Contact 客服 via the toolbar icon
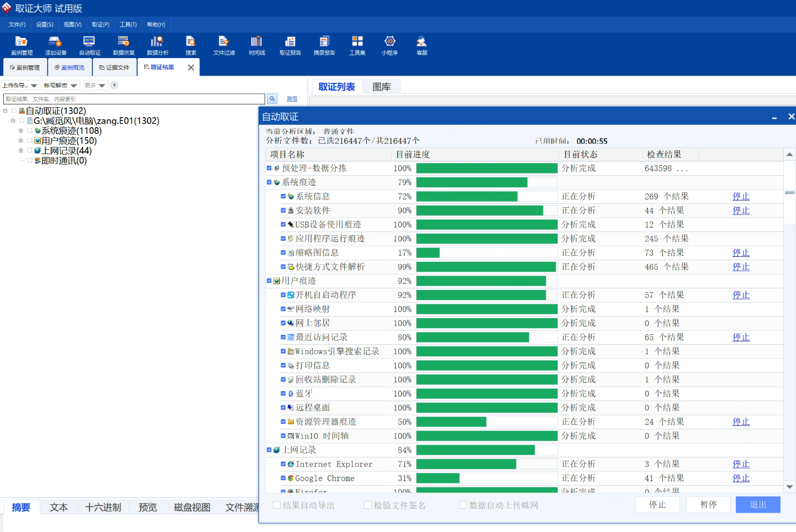Viewport: 796px width, 532px height. (x=422, y=45)
